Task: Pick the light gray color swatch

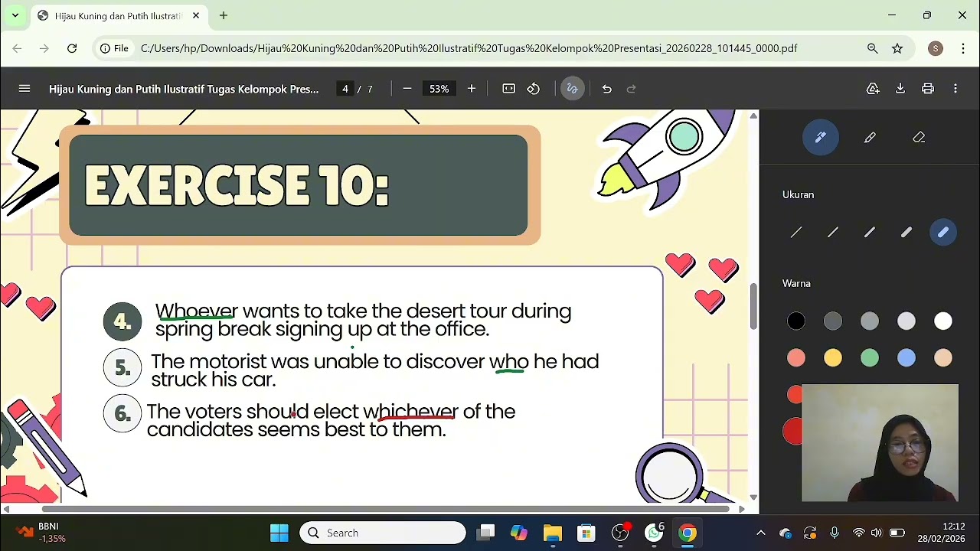Action: point(906,321)
